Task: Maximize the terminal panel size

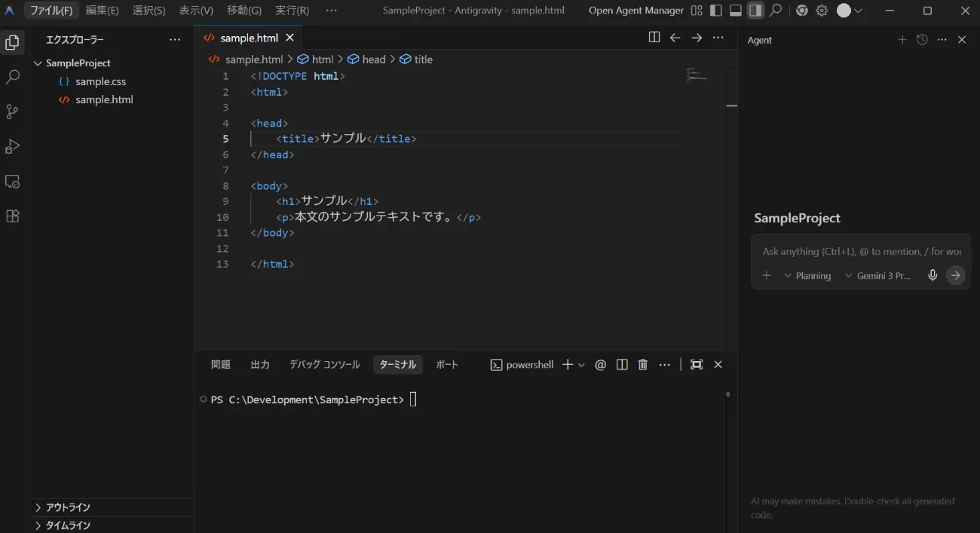Action: click(x=697, y=365)
